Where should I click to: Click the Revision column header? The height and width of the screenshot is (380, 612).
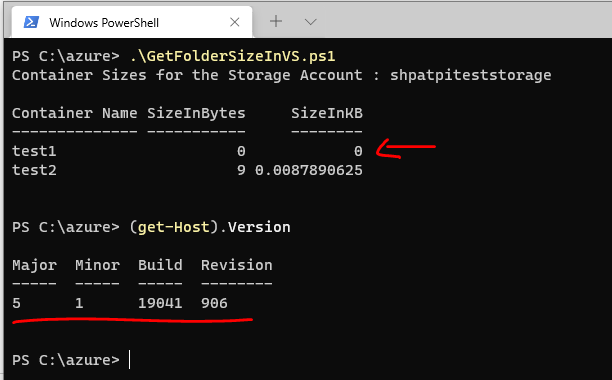coord(237,265)
